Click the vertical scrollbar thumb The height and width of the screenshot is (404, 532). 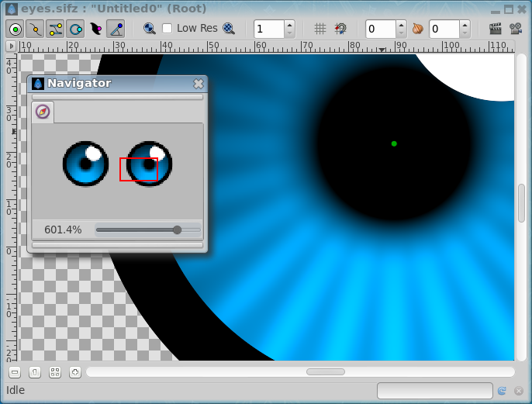coord(521,203)
